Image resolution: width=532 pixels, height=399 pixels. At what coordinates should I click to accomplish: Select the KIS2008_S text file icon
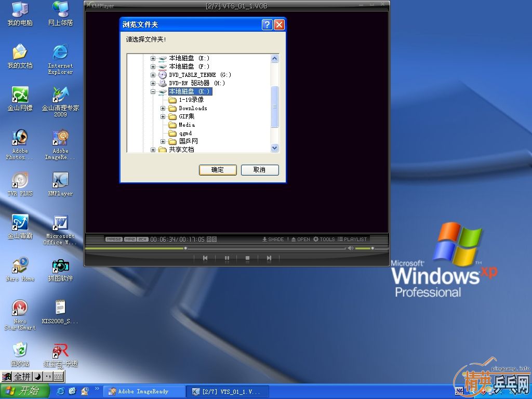click(x=60, y=312)
